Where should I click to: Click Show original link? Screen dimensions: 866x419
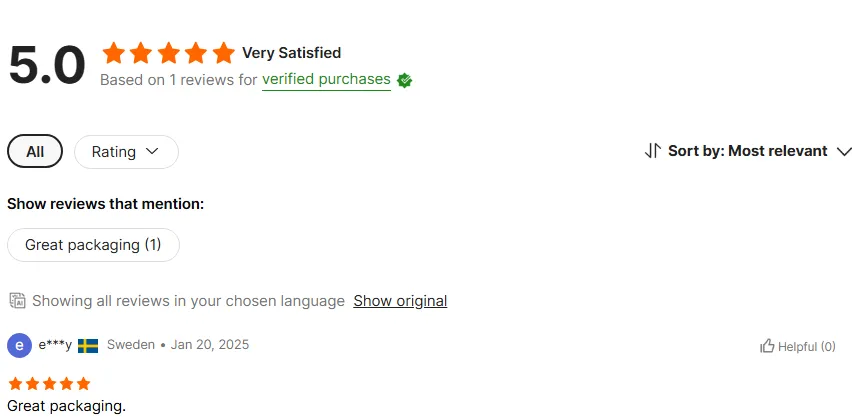pos(400,301)
